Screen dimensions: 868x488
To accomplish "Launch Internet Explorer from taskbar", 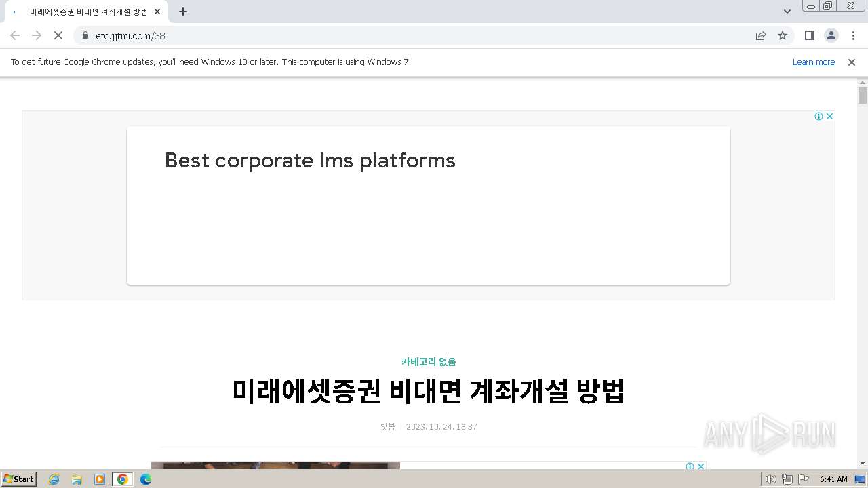I will pos(54,479).
